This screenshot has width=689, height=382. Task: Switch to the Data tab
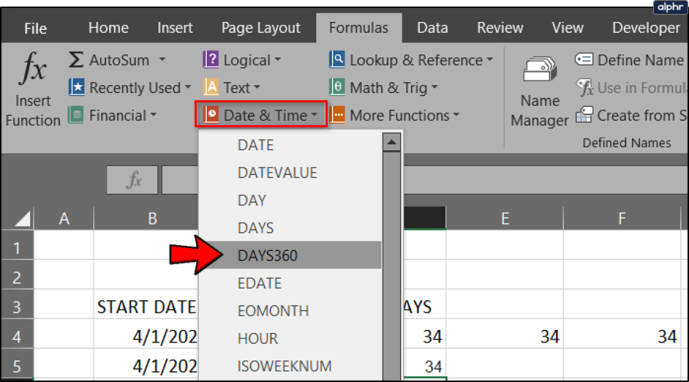pos(432,28)
